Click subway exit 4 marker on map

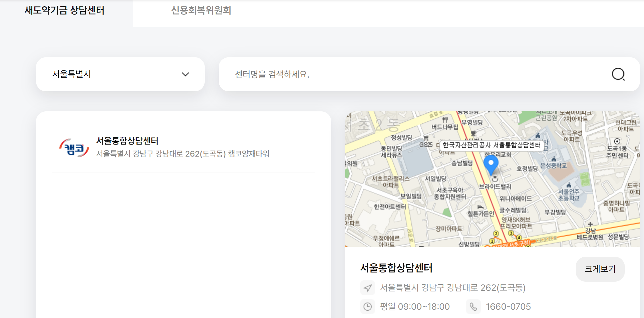519,238
